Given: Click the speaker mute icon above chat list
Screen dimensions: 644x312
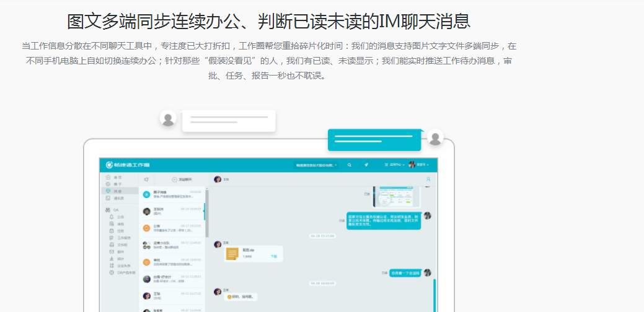Looking at the screenshot, I should tap(146, 179).
